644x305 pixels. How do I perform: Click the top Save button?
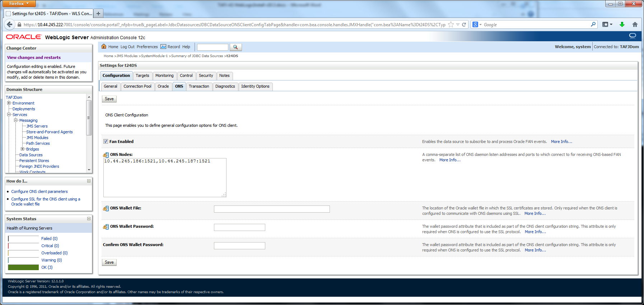109,99
